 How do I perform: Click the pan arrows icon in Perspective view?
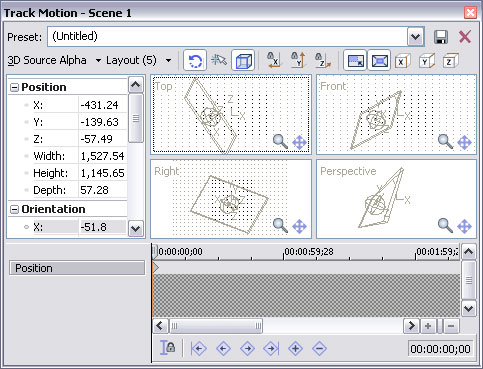click(464, 227)
